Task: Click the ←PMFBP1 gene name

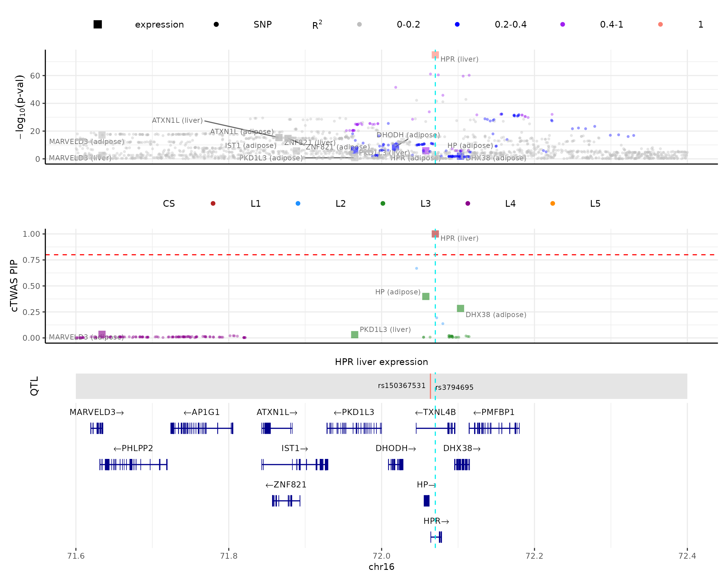Action: [x=494, y=412]
